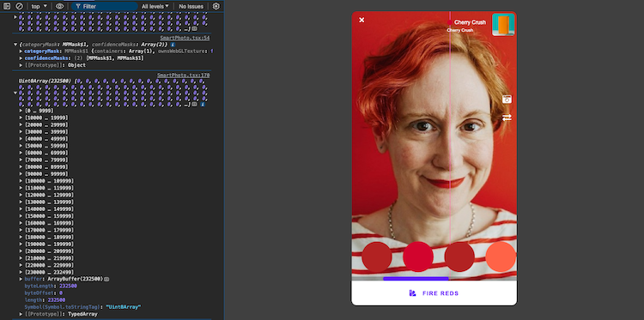This screenshot has width=644, height=320.
Task: Select the byteOffset: 0 line
Action: coord(44,293)
